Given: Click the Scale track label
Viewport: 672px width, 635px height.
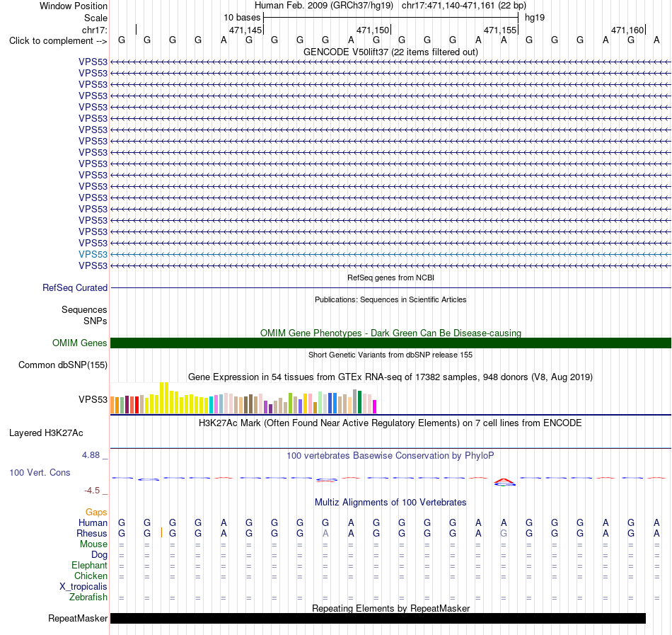Looking at the screenshot, I should (x=95, y=18).
